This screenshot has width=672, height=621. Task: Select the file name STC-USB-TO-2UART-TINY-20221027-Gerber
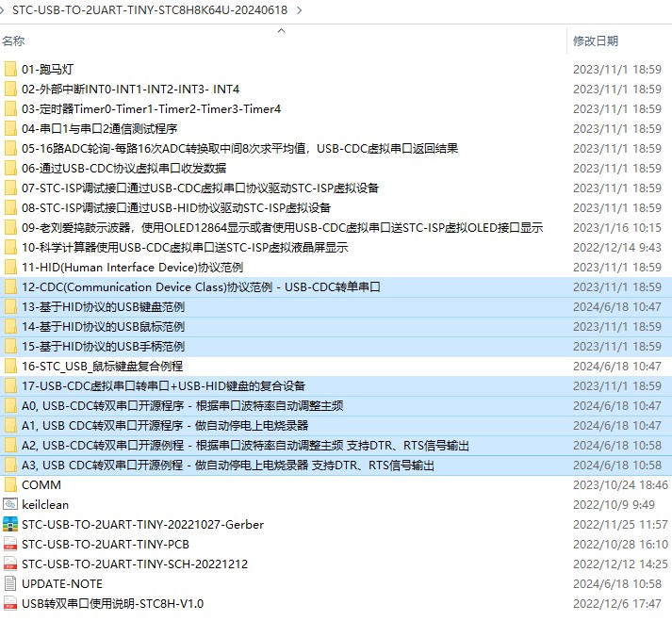(x=142, y=524)
